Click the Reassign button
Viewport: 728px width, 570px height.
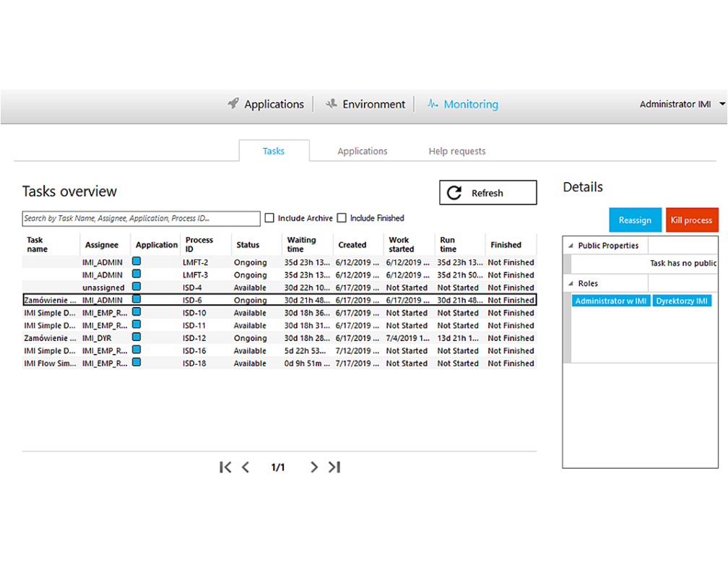[635, 220]
